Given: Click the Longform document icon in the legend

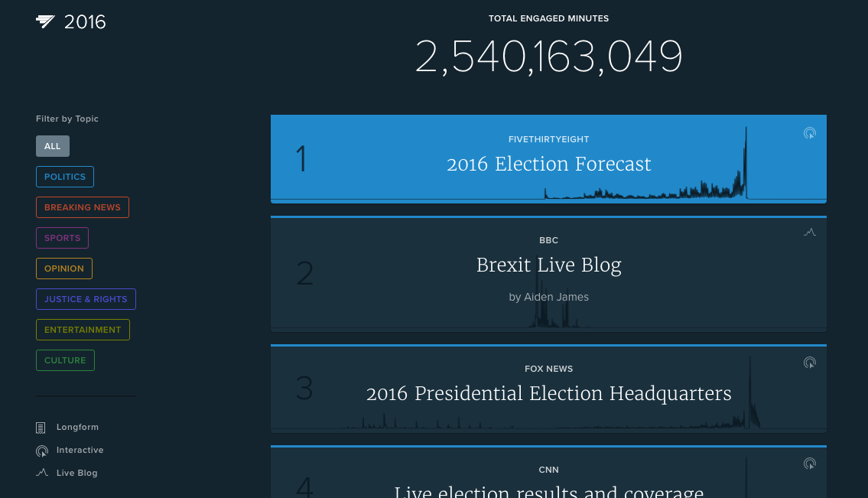Looking at the screenshot, I should point(41,428).
